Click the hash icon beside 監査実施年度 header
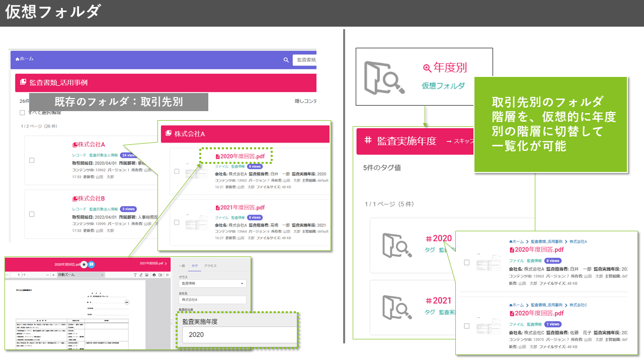 coord(368,140)
